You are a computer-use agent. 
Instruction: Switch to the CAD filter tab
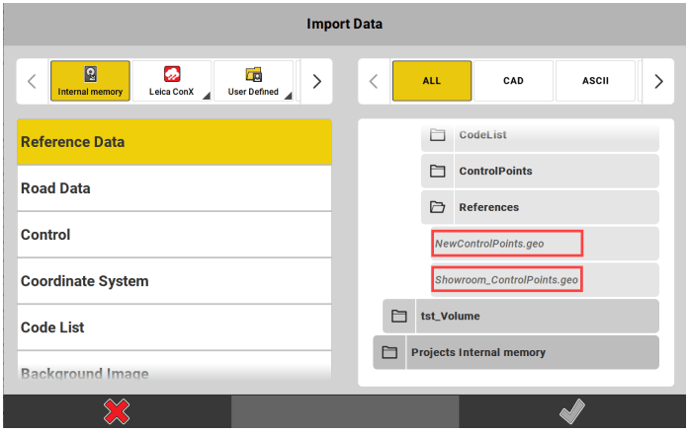[x=512, y=81]
